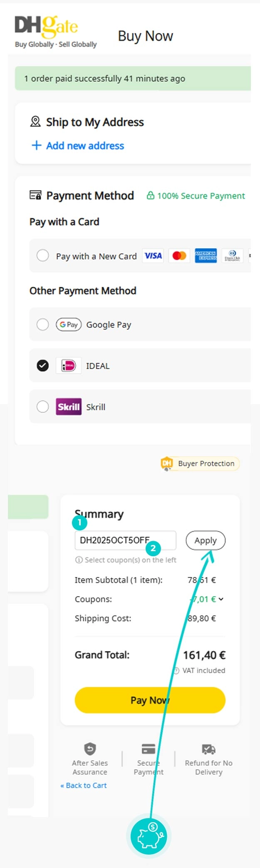Viewport: 260px width, 868px height.
Task: Click the teal piggy bank savings icon
Action: click(x=149, y=837)
